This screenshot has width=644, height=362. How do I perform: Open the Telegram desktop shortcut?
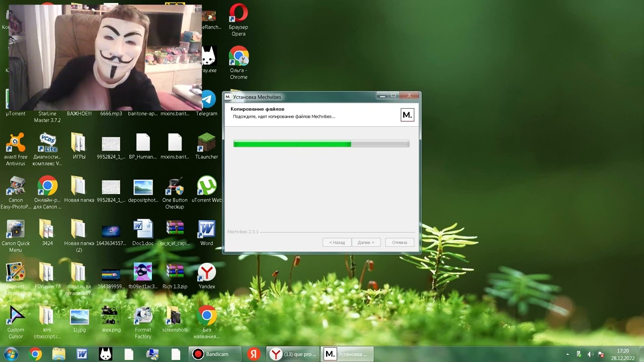pyautogui.click(x=207, y=104)
